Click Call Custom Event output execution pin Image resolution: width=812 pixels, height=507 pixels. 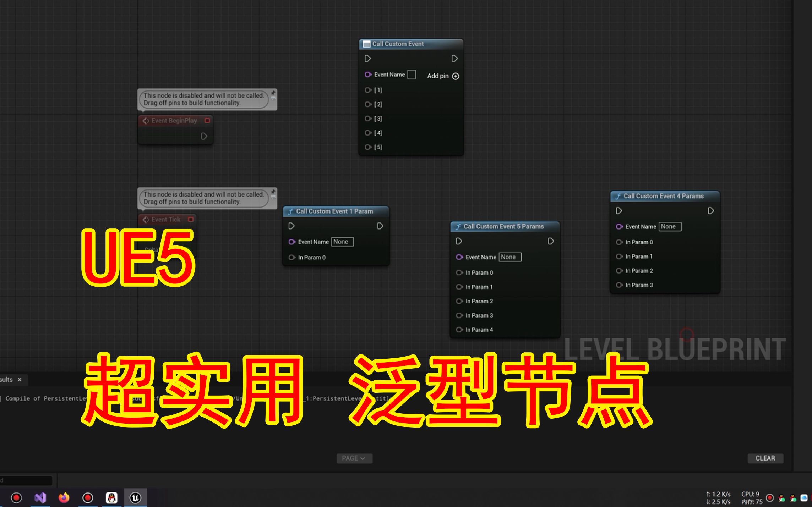click(x=454, y=59)
